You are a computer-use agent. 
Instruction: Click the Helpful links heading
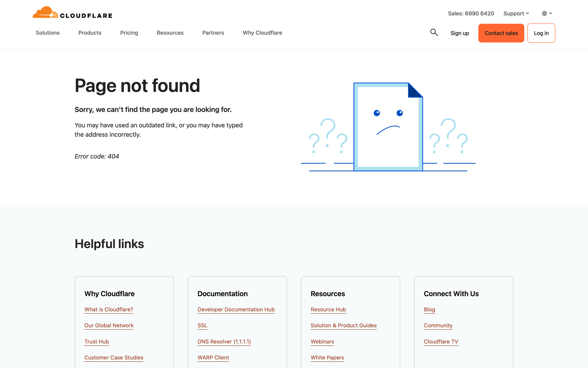click(x=109, y=244)
